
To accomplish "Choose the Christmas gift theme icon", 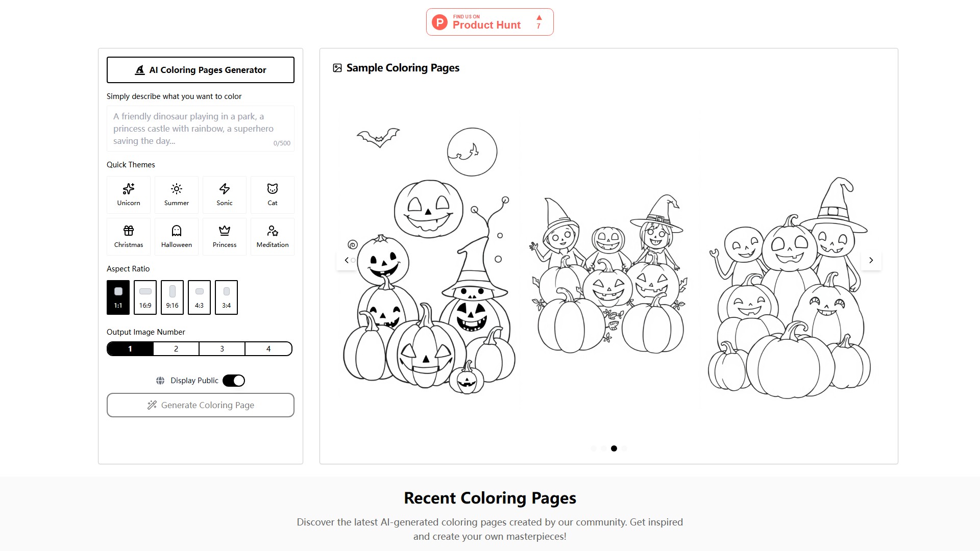I will [129, 236].
